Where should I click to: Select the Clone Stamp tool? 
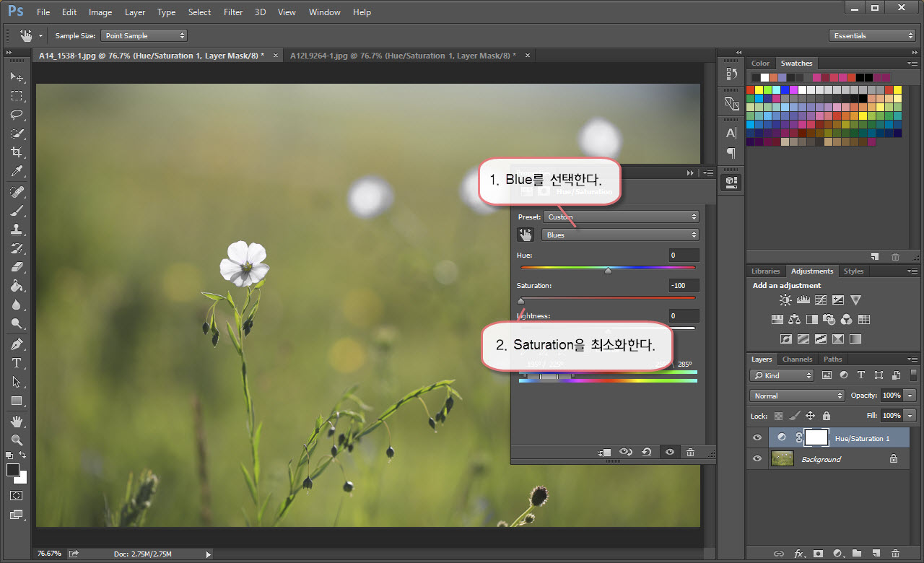pos(17,230)
